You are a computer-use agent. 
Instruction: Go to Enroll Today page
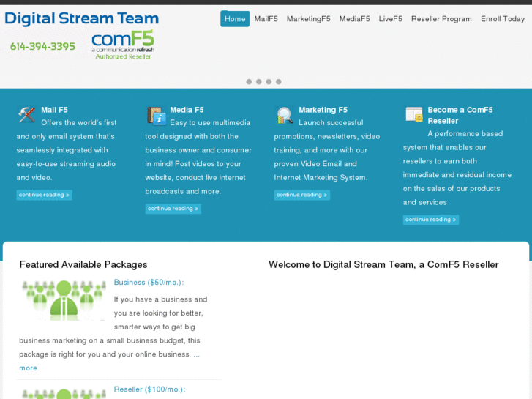pyautogui.click(x=503, y=19)
